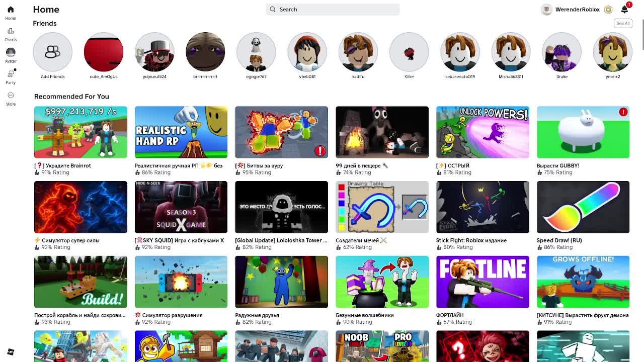
Task: Open WerenderRoblox username link
Action: (577, 10)
